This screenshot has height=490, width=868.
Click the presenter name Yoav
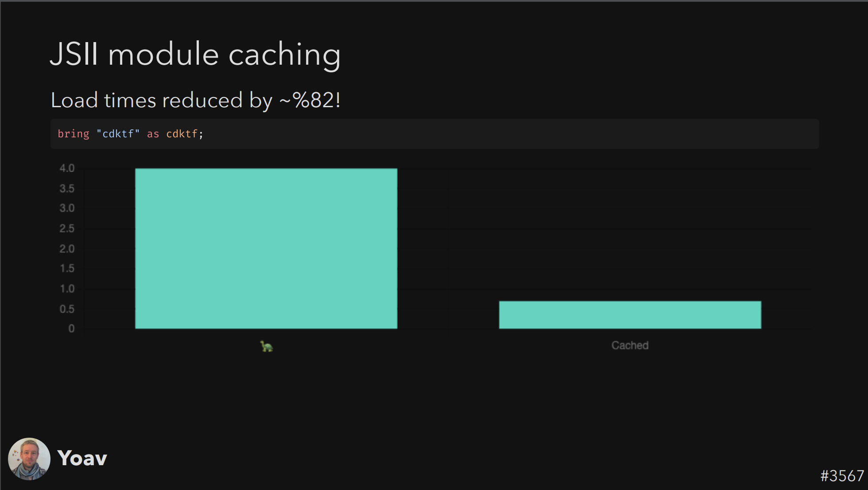82,458
